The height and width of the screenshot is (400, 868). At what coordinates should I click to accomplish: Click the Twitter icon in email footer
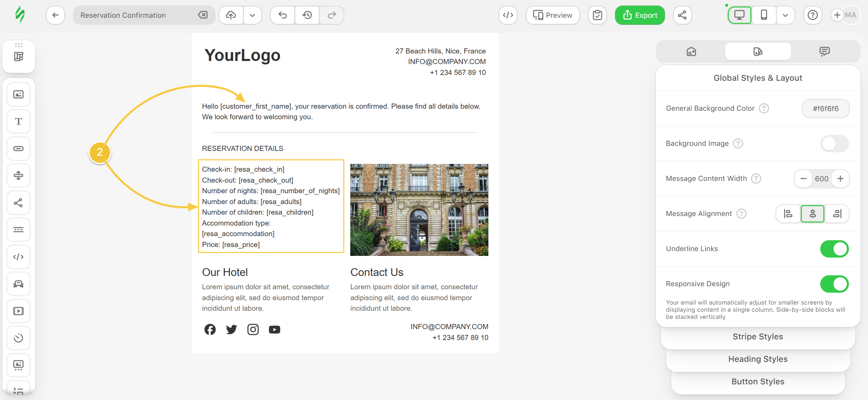232,329
